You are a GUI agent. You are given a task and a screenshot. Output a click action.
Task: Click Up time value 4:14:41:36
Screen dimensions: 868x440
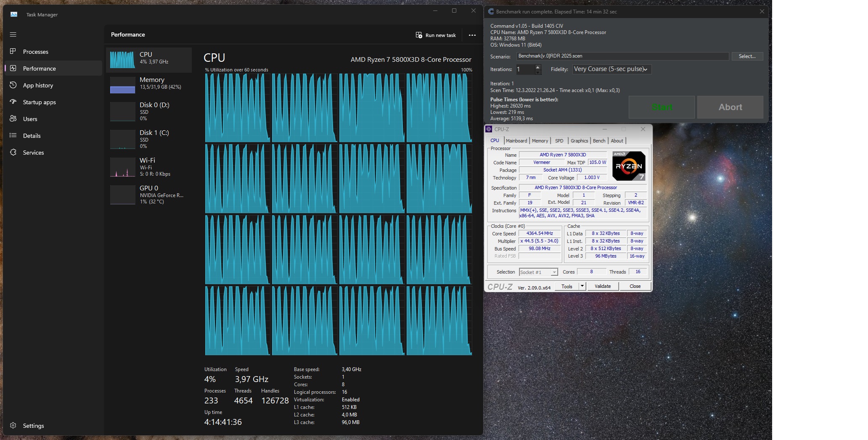[x=223, y=422]
